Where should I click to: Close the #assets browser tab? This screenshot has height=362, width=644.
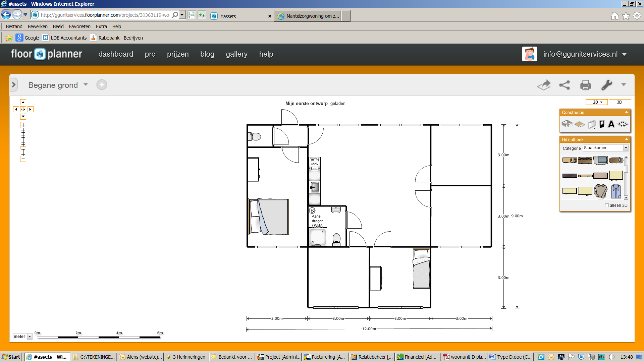click(269, 16)
